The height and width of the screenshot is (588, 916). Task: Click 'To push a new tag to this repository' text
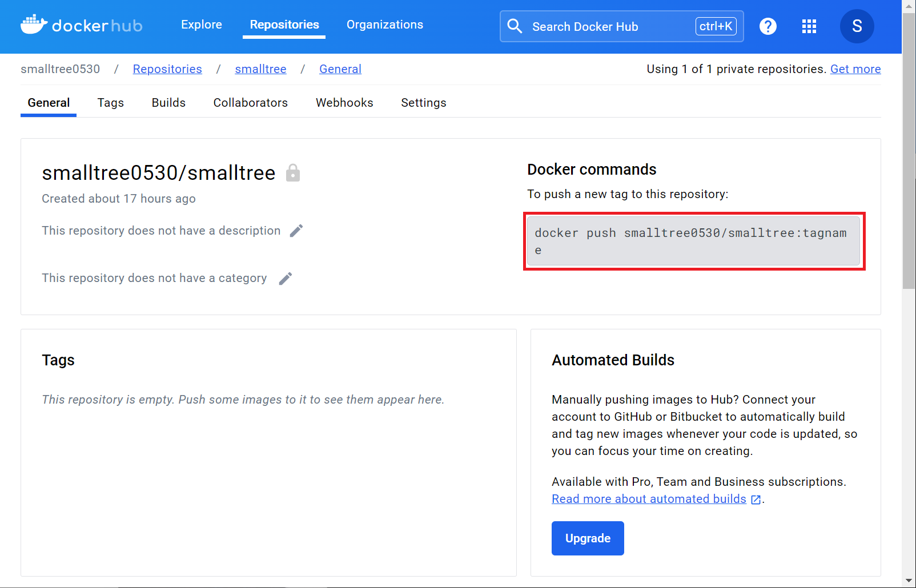628,194
